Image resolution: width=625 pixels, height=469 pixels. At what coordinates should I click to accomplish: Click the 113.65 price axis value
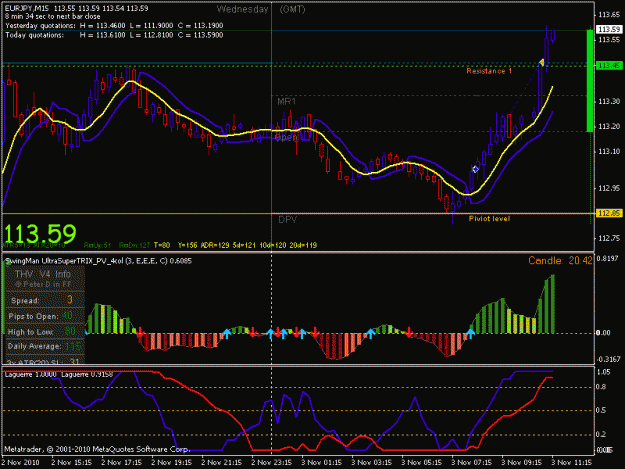pyautogui.click(x=609, y=15)
